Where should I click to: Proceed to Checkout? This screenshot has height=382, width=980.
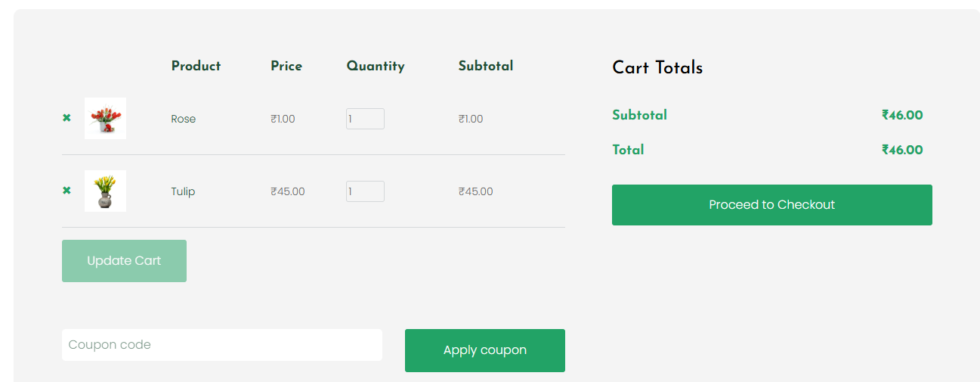click(x=771, y=205)
